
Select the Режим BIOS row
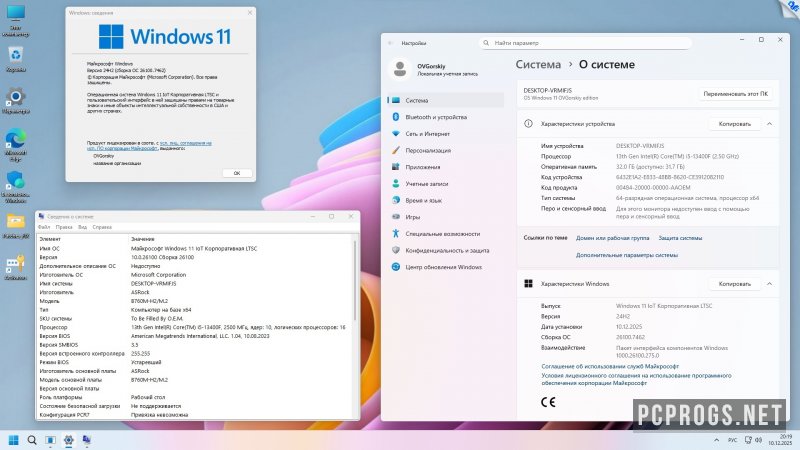pos(194,362)
